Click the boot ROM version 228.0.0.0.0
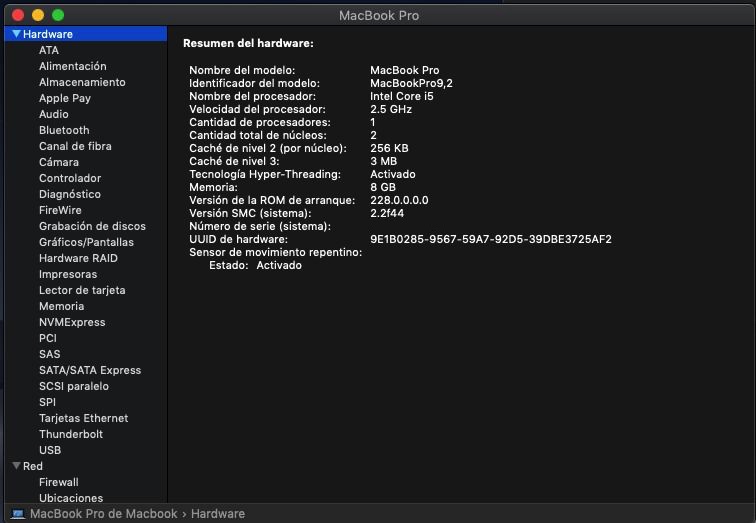Image resolution: width=756 pixels, height=523 pixels. 399,200
